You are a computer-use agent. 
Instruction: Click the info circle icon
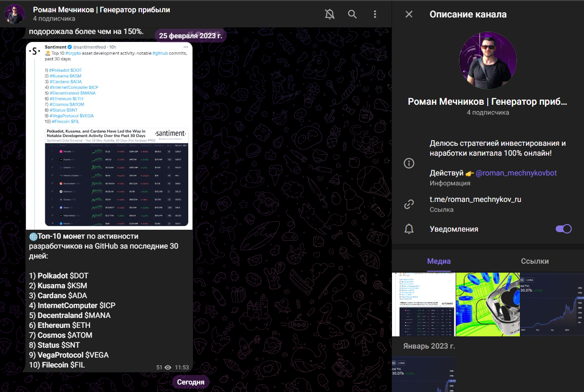click(x=409, y=163)
